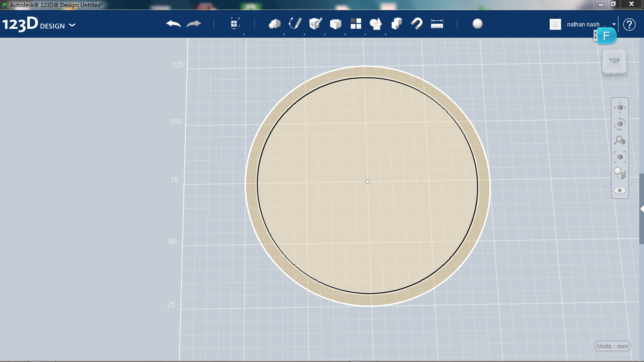Expand the side panel arrow at right edge
Screen dimensions: 644x362
(x=642, y=208)
